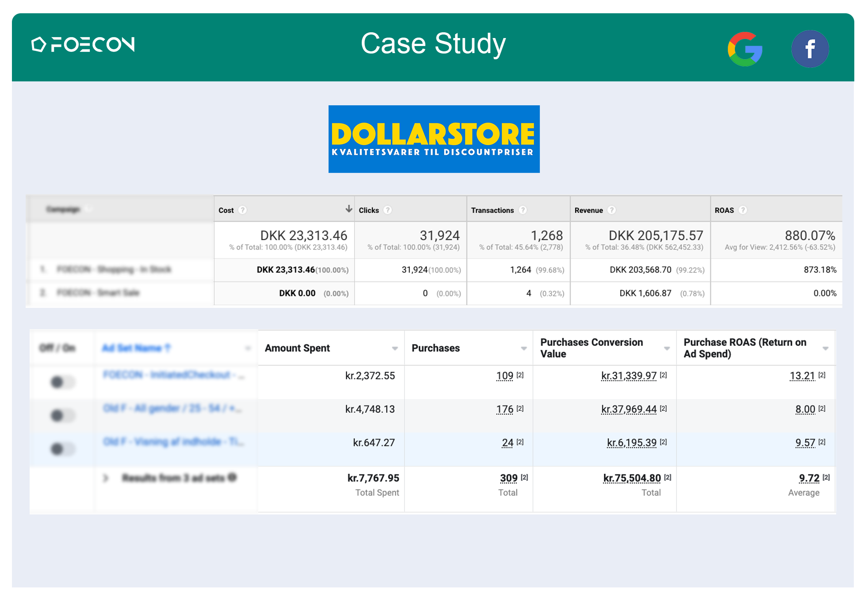Open the ROAS column help icon
The width and height of the screenshot is (868, 606).
coord(743,210)
